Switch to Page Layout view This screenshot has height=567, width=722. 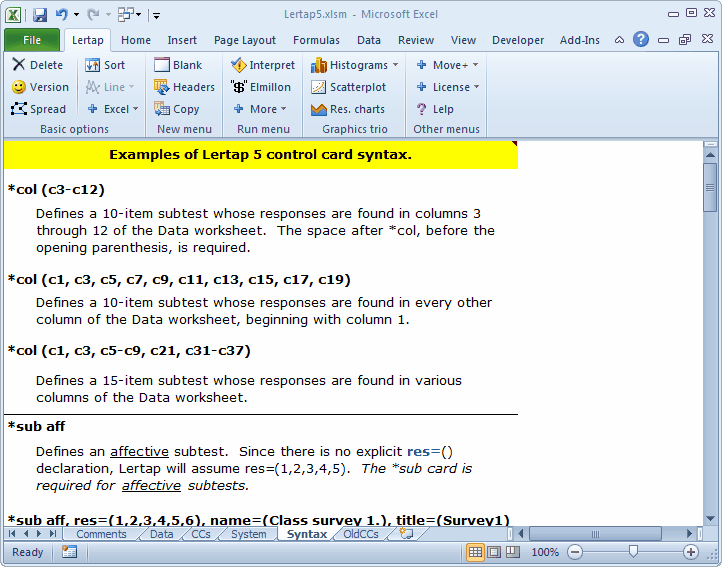[x=494, y=552]
